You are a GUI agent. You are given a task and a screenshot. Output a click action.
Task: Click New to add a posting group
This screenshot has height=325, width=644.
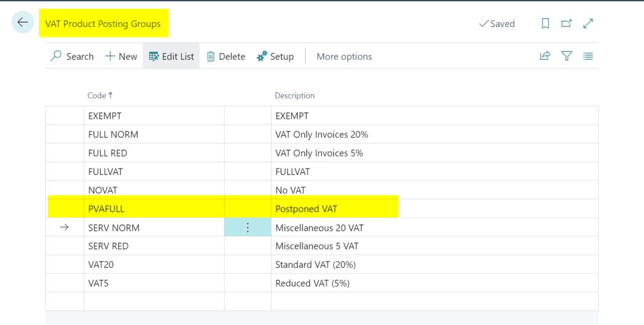click(x=121, y=56)
